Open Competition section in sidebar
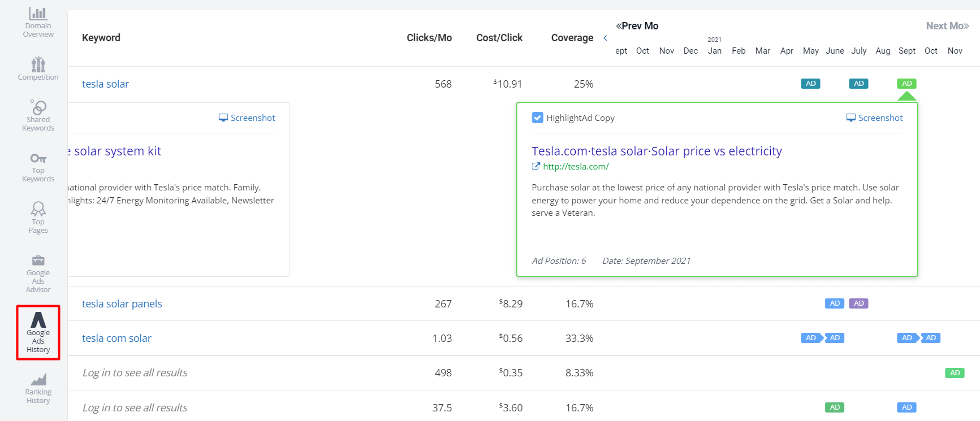 coord(38,68)
